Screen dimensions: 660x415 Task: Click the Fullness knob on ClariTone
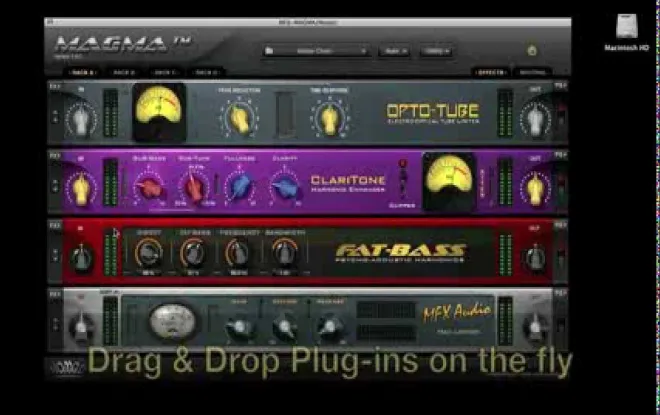240,188
